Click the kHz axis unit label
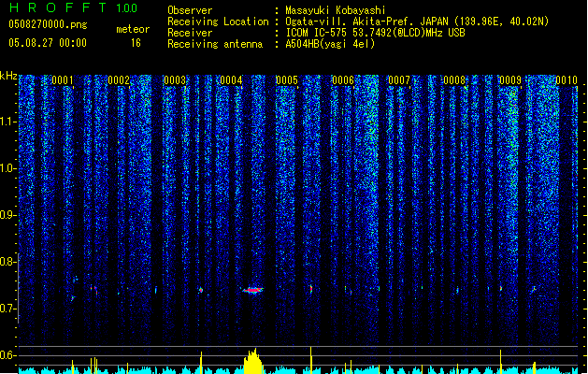This screenshot has width=588, height=374. [x=8, y=76]
